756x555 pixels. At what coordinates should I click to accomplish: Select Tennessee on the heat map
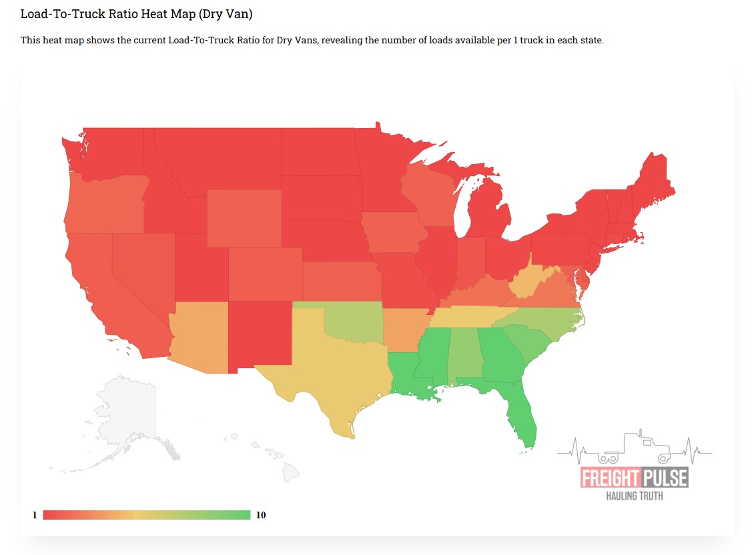tap(467, 316)
